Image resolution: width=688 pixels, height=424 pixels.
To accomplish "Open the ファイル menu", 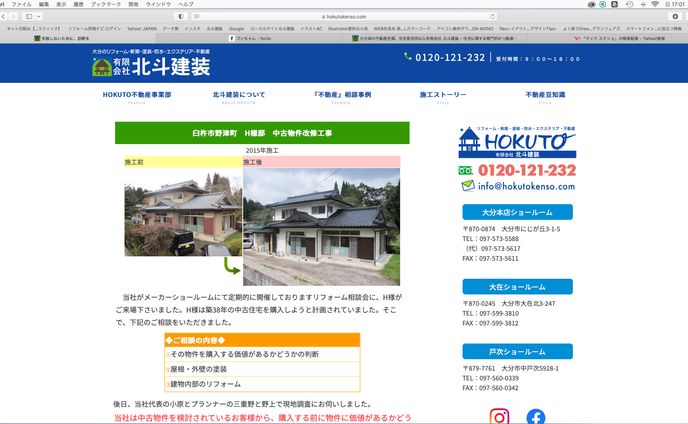I will [x=21, y=4].
